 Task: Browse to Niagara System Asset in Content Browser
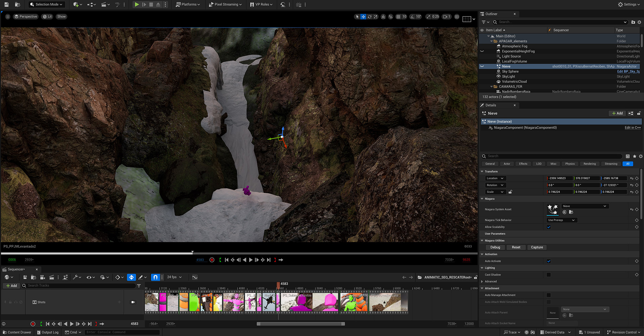click(x=571, y=212)
